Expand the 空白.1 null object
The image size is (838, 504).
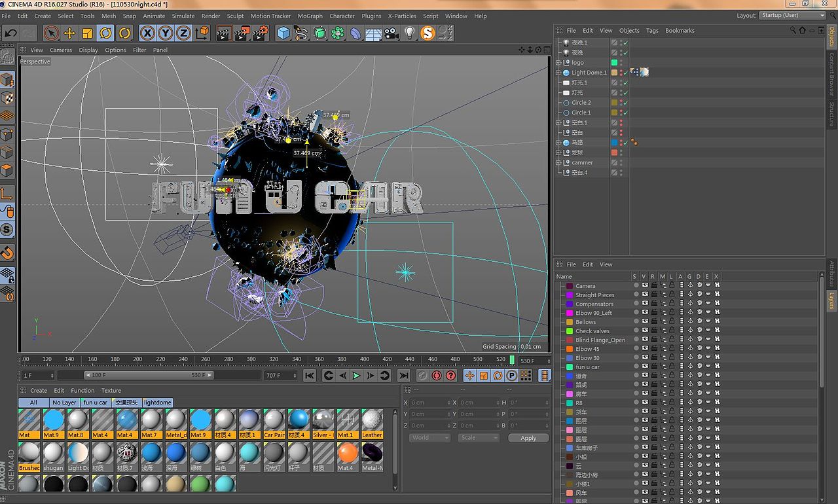pos(558,122)
